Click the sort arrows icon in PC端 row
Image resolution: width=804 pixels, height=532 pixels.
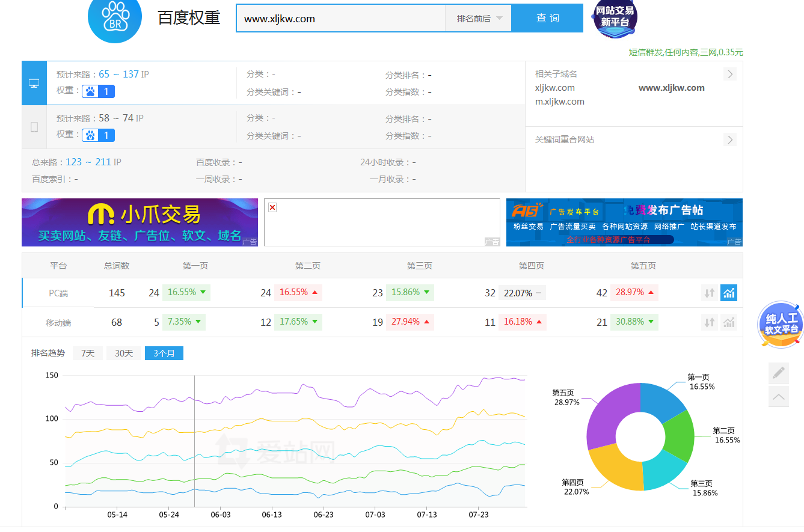tap(710, 293)
